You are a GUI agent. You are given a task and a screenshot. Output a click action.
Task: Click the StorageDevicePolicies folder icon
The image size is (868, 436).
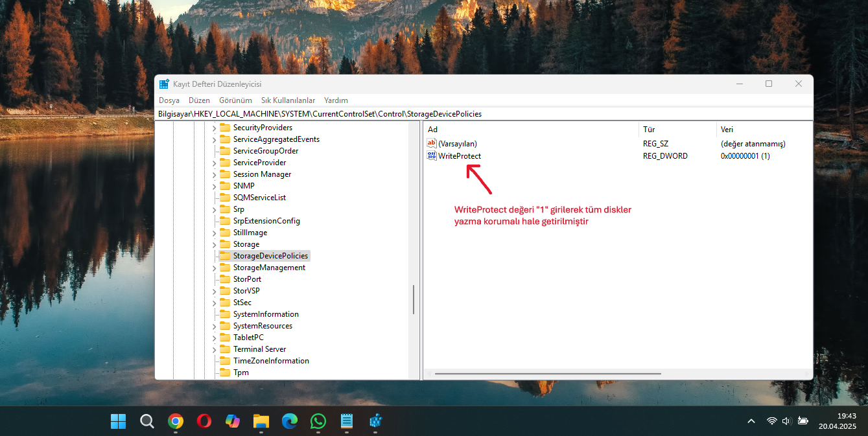click(x=225, y=256)
